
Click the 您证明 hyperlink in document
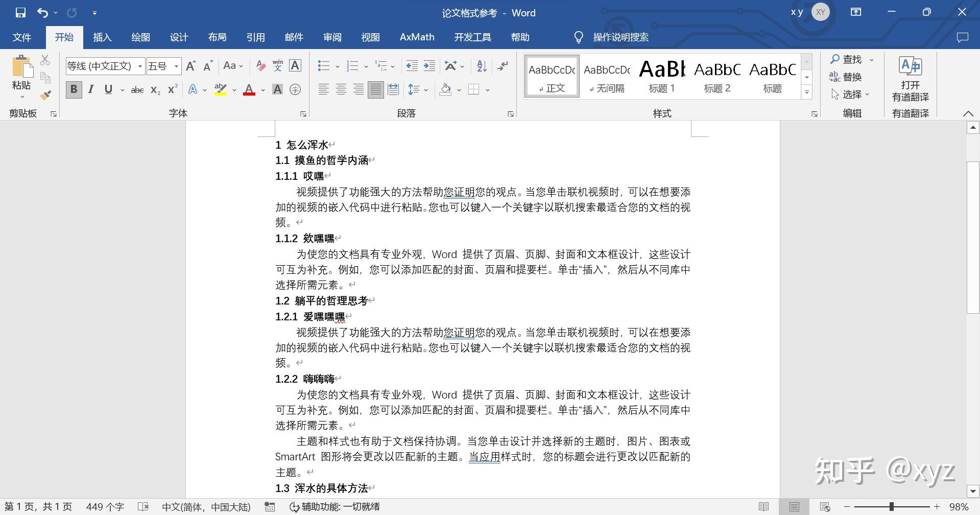(x=458, y=192)
